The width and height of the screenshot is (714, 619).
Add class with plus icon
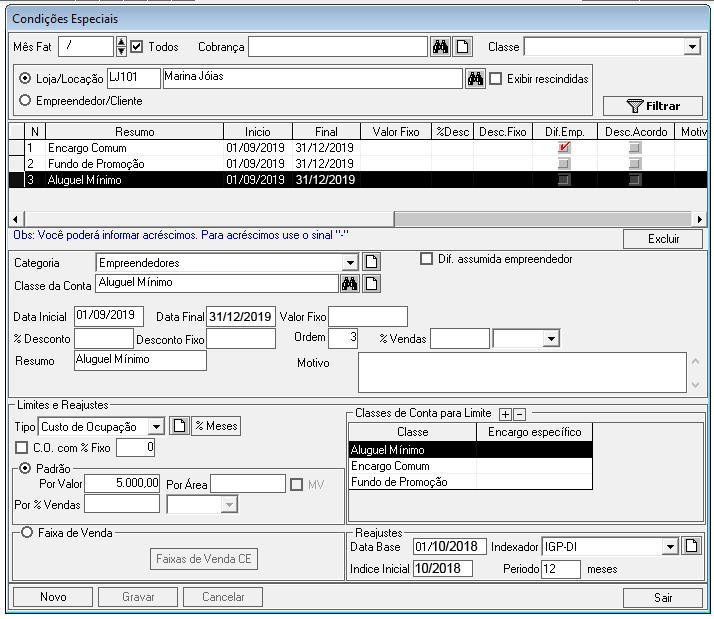coord(505,414)
